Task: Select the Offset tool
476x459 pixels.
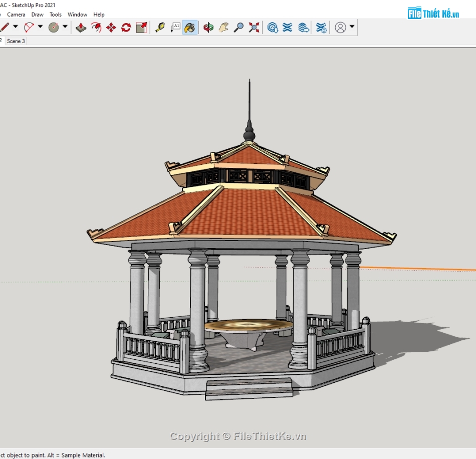Action: pyautogui.click(x=96, y=28)
